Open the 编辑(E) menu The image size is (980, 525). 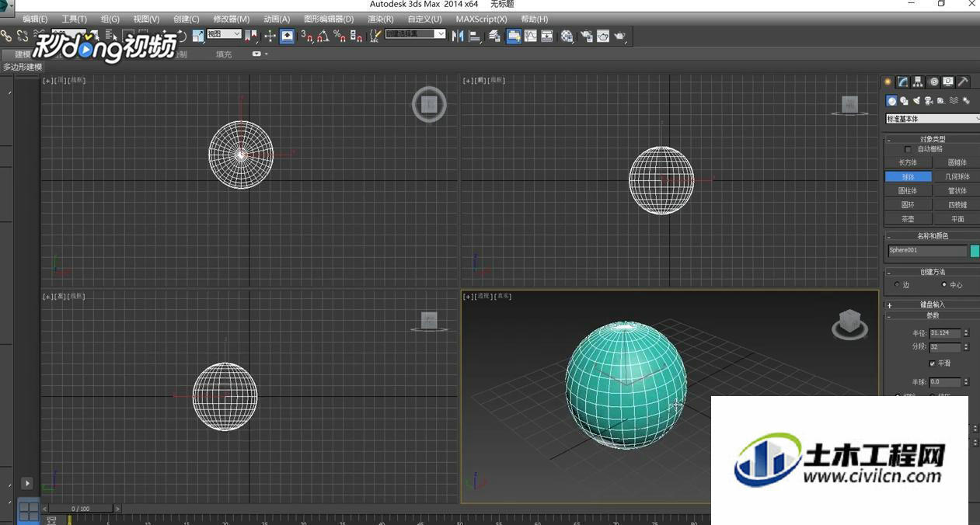35,19
